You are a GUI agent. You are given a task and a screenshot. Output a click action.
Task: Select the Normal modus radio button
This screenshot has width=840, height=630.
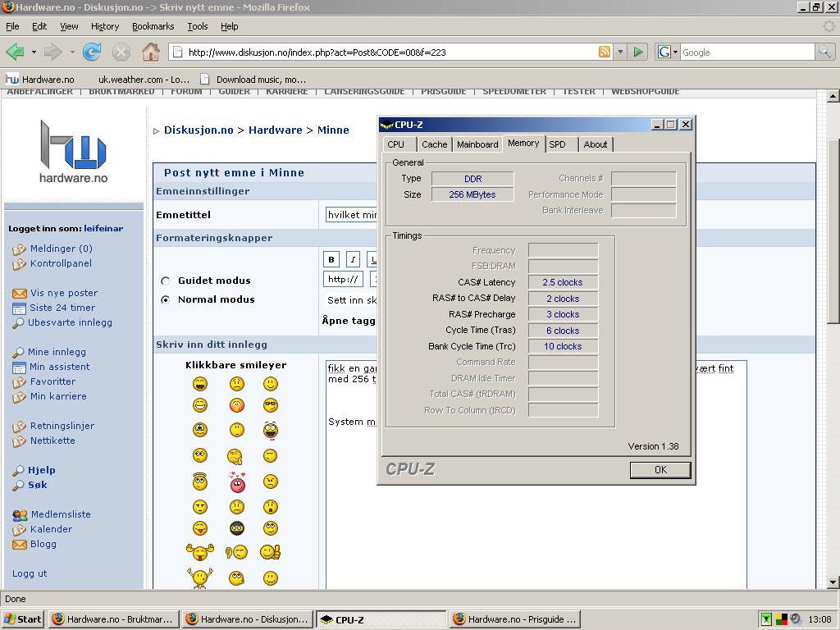tap(165, 300)
